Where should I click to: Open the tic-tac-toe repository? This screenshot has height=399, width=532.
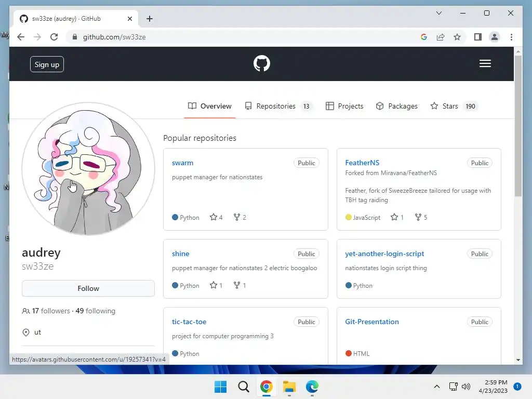(189, 322)
